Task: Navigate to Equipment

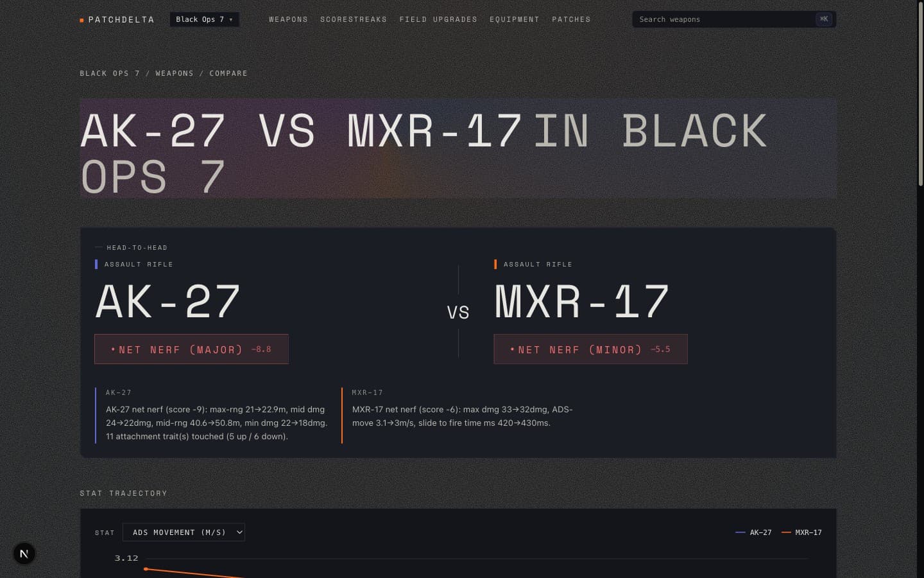Action: tap(515, 19)
